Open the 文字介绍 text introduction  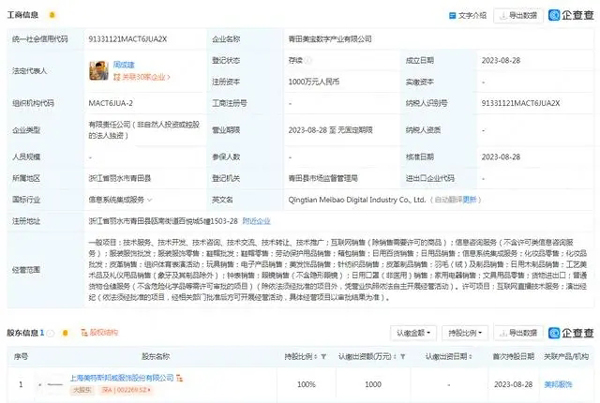[467, 15]
